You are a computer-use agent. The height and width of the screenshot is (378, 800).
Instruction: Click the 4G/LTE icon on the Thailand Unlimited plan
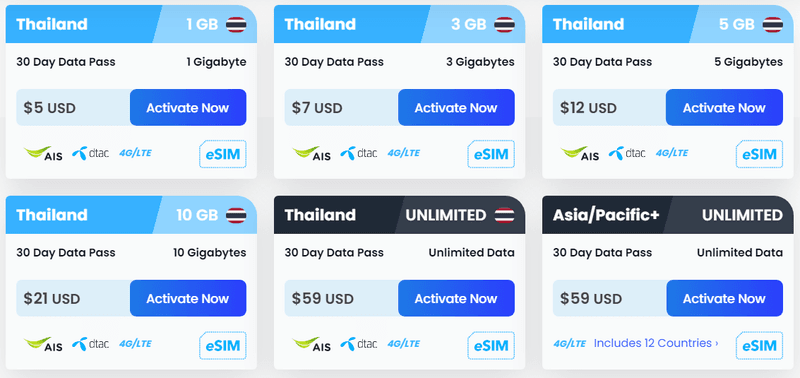tap(403, 344)
